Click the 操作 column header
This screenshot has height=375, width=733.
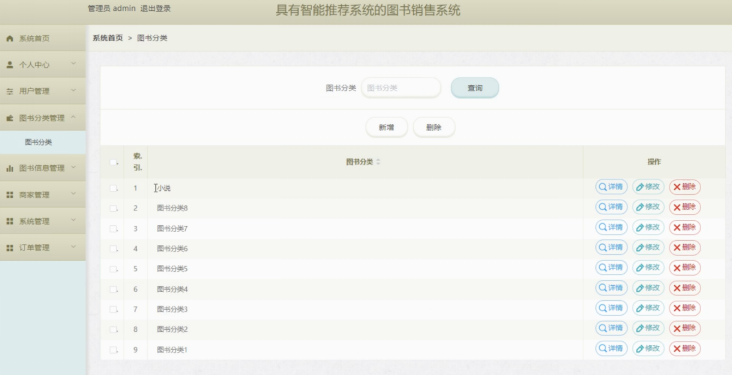(x=654, y=162)
